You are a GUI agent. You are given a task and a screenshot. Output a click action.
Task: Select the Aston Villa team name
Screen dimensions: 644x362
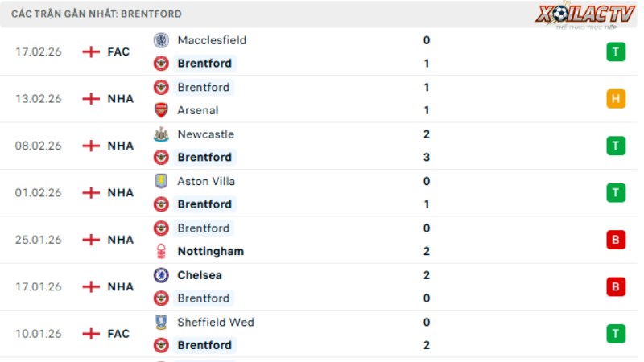(206, 181)
